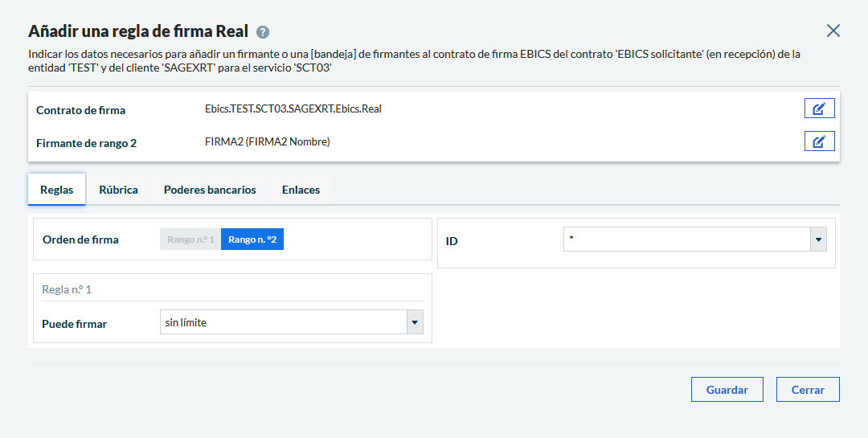Image resolution: width=868 pixels, height=438 pixels.
Task: Switch to the Reglas tab
Action: tap(57, 190)
